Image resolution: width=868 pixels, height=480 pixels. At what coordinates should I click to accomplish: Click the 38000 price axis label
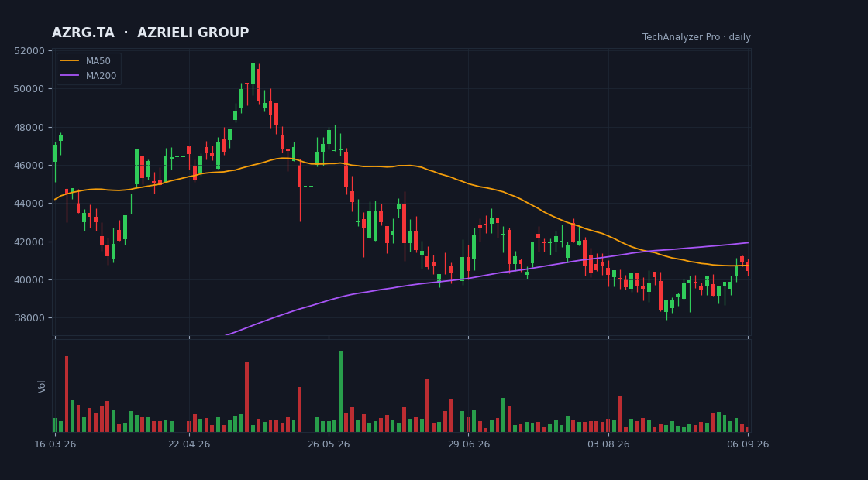(29, 318)
